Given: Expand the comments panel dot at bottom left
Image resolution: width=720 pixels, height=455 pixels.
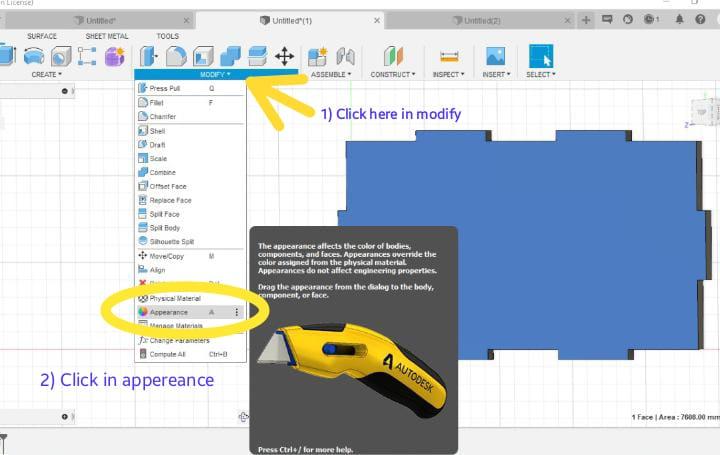Looking at the screenshot, I should 65,416.
